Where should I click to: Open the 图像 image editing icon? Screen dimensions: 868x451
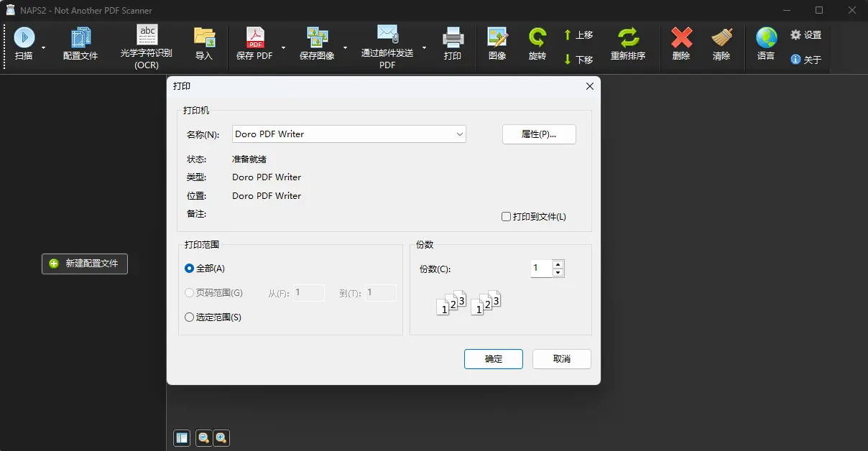tap(497, 37)
